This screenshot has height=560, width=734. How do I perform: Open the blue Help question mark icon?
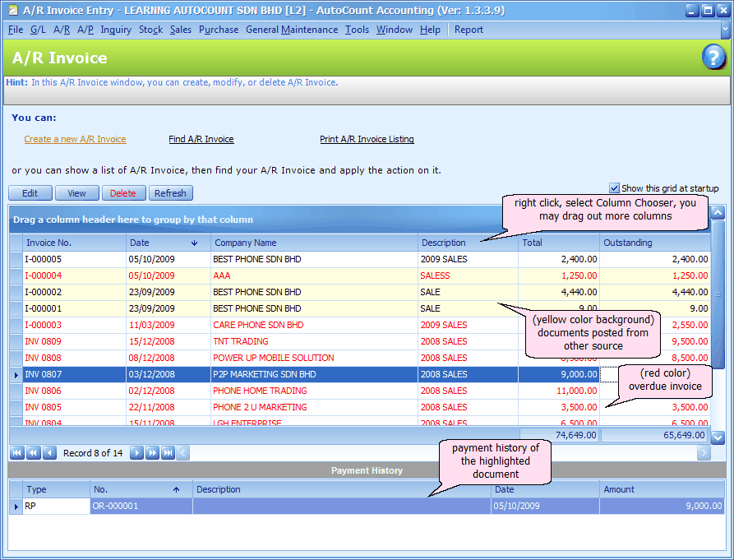tap(713, 57)
